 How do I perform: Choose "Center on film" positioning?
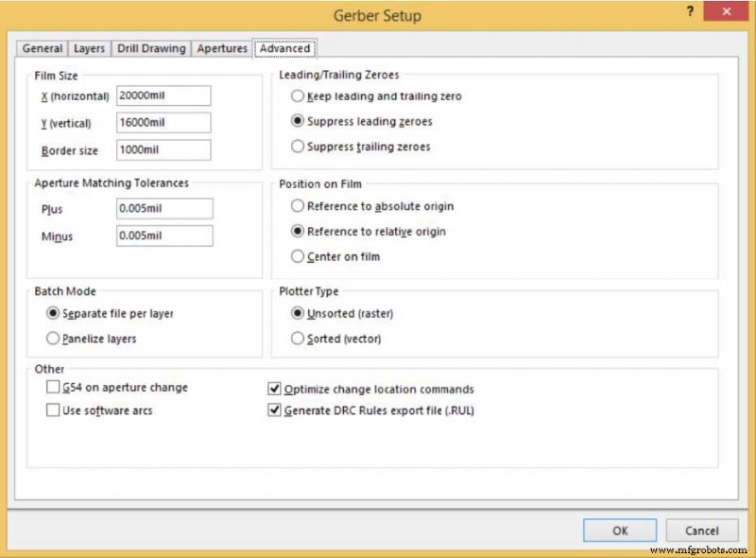pyautogui.click(x=296, y=256)
